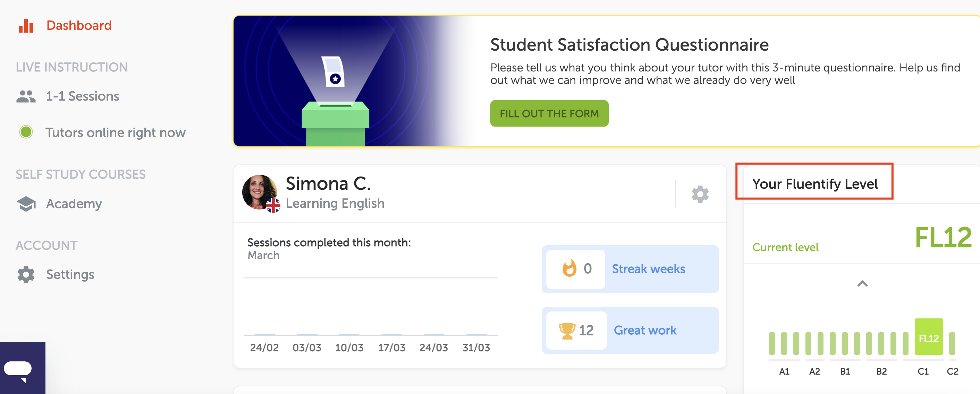Click the Dashboard bar chart icon
The image size is (980, 394).
[26, 25]
